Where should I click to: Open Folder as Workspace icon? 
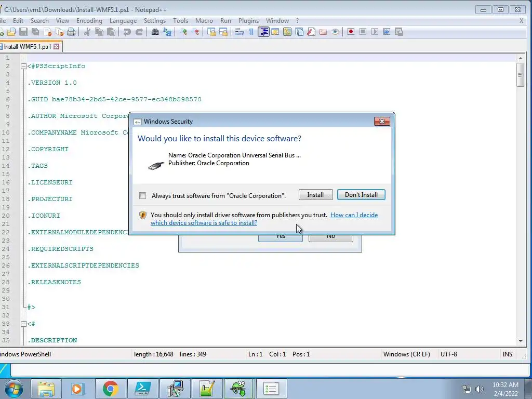pos(323,32)
